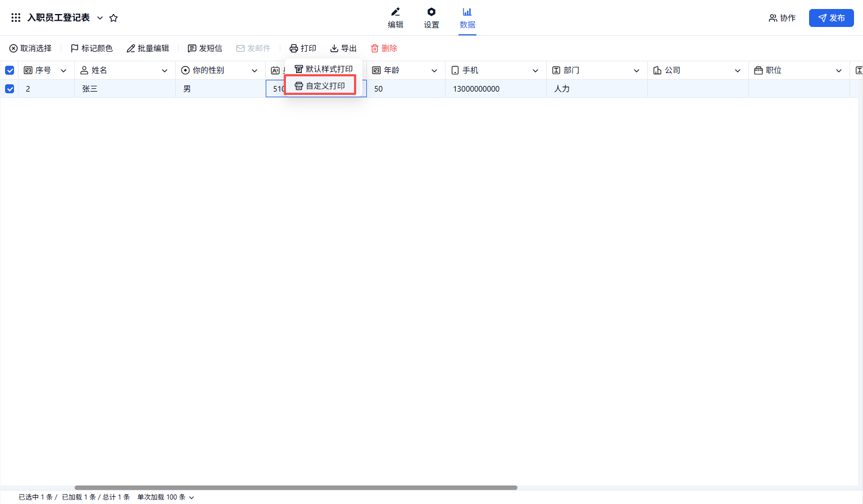Open the 部门 column header dropdown
Viewport: 863px width, 504px height.
(x=637, y=70)
